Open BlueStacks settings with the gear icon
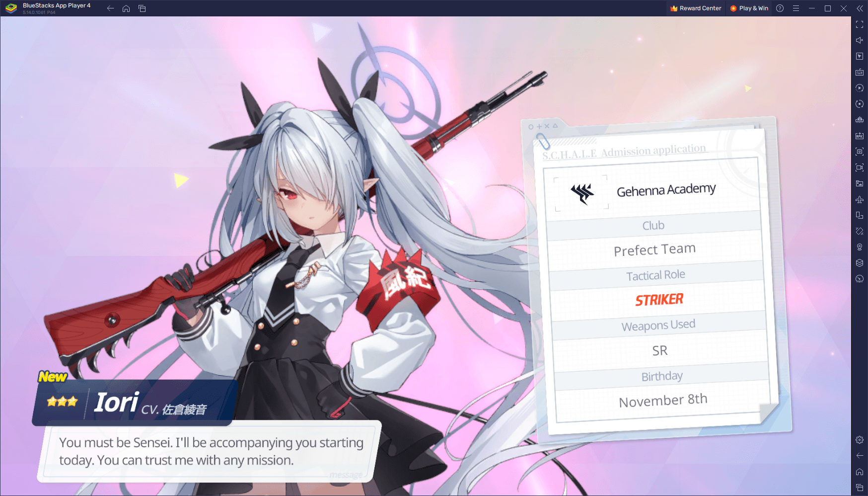The width and height of the screenshot is (868, 496). click(x=859, y=439)
